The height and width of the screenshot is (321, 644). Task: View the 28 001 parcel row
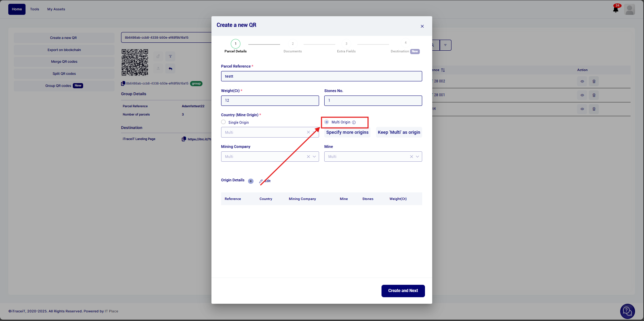point(582,95)
